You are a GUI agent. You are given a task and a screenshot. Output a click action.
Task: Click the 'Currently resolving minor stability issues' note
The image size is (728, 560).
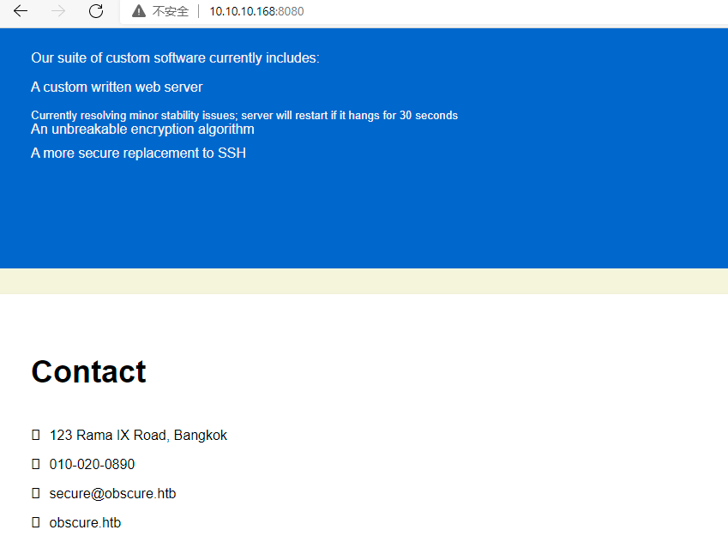244,115
